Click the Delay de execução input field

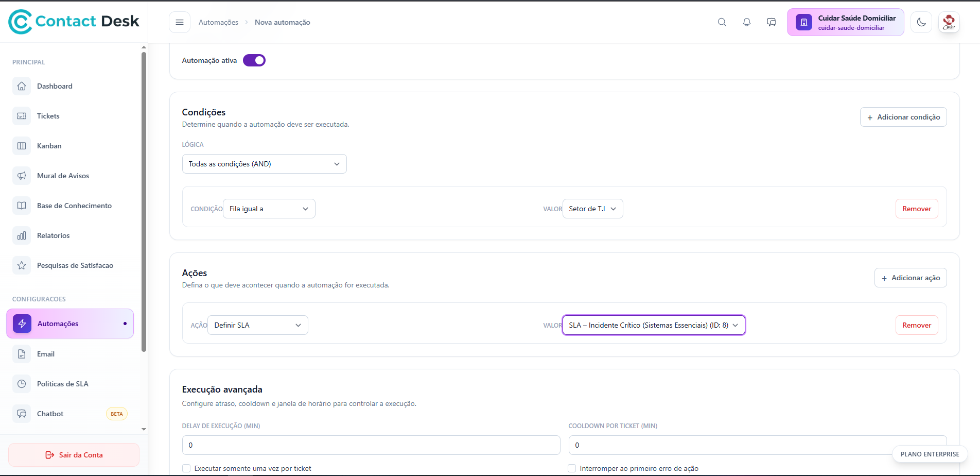[x=371, y=445]
